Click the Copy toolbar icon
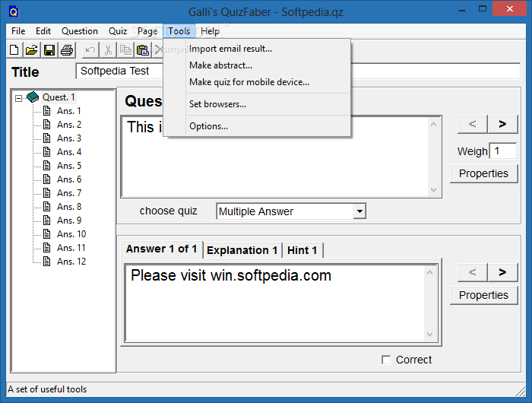532x403 pixels. (x=125, y=50)
